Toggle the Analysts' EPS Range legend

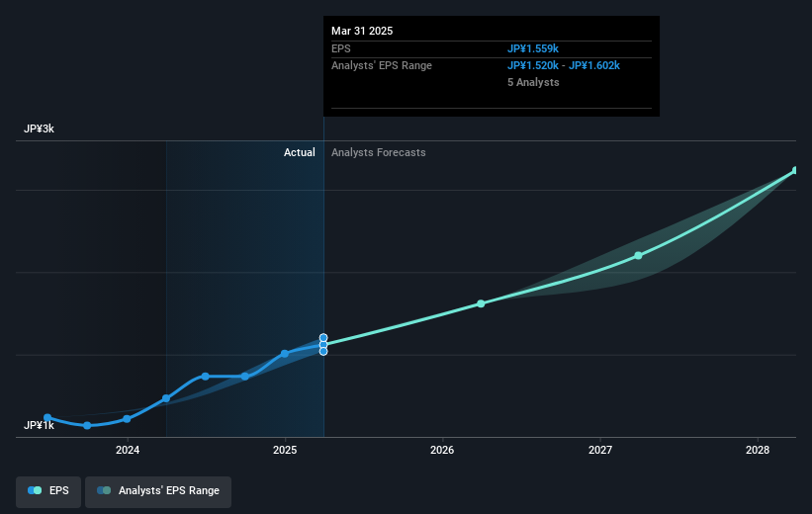158,491
